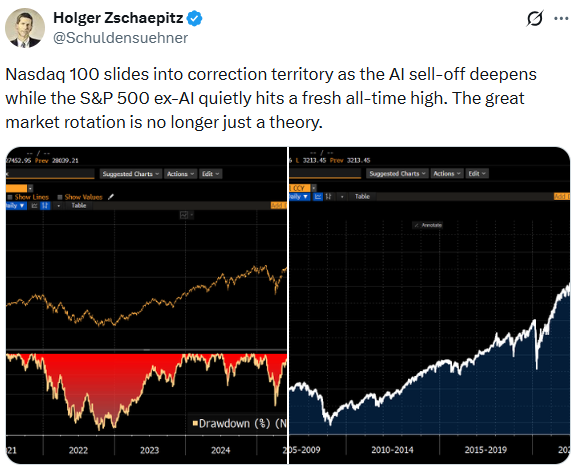Expand the Edit dropdown in right chart

pos(477,173)
